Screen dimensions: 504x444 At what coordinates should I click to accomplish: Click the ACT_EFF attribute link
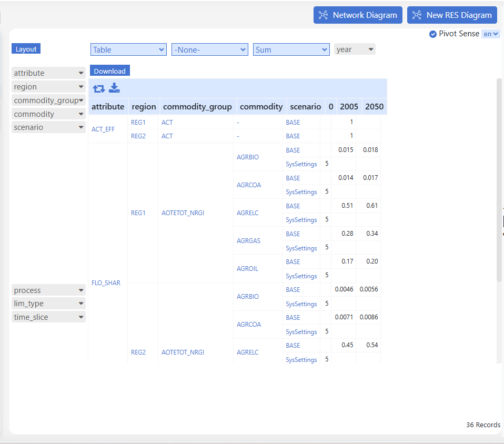103,129
